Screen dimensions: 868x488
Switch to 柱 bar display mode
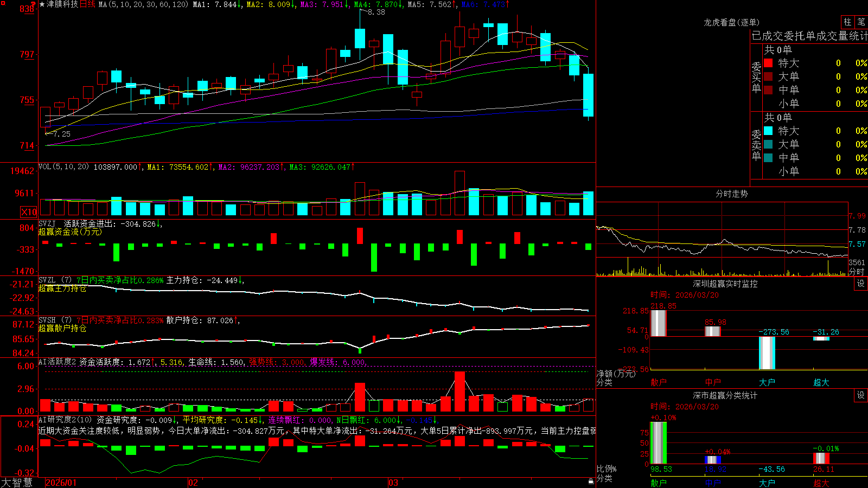[847, 22]
